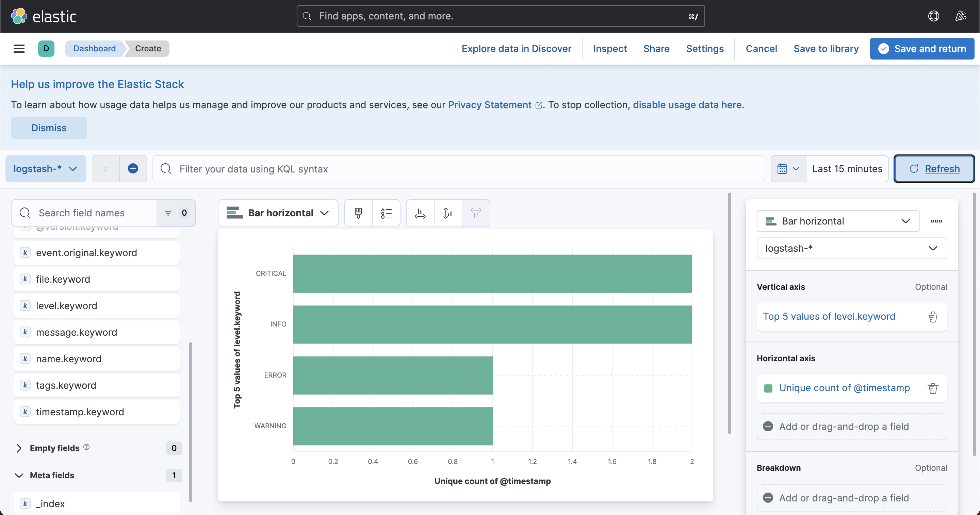The width and height of the screenshot is (980, 515).
Task: Delete Top 5 values of level.keyword dimension
Action: [933, 316]
